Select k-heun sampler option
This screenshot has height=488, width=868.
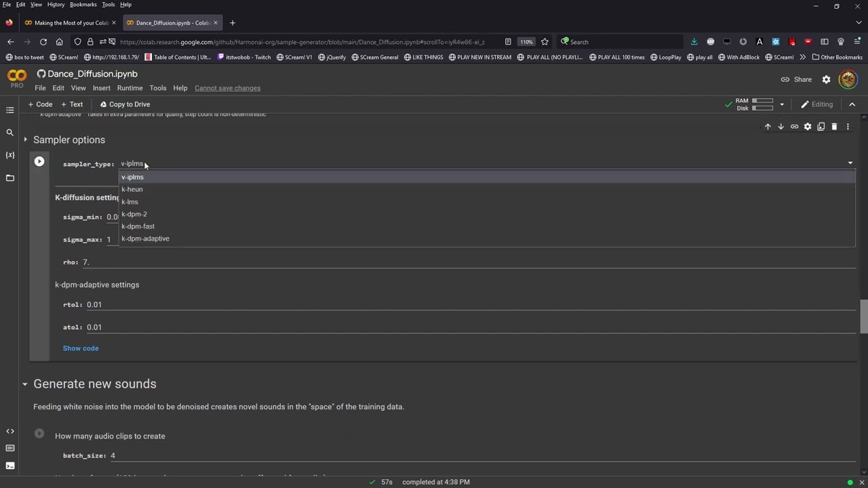tap(487, 189)
